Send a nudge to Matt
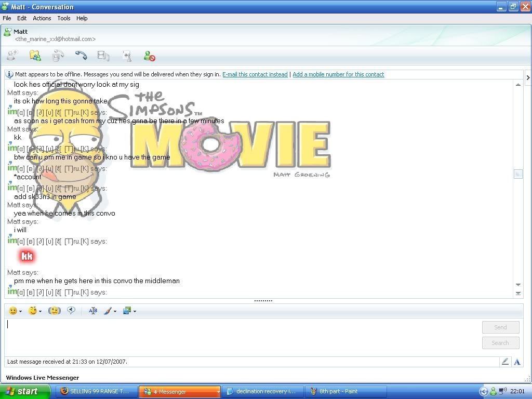 pyautogui.click(x=55, y=311)
